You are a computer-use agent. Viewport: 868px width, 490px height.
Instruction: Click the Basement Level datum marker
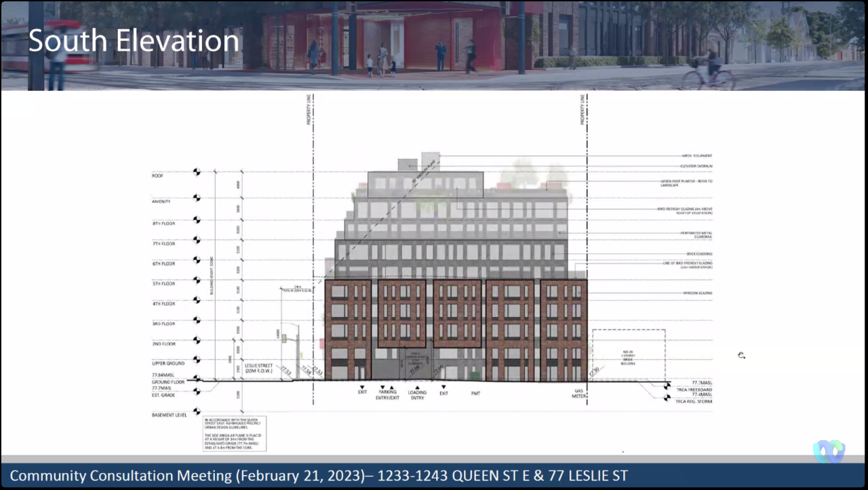(197, 411)
